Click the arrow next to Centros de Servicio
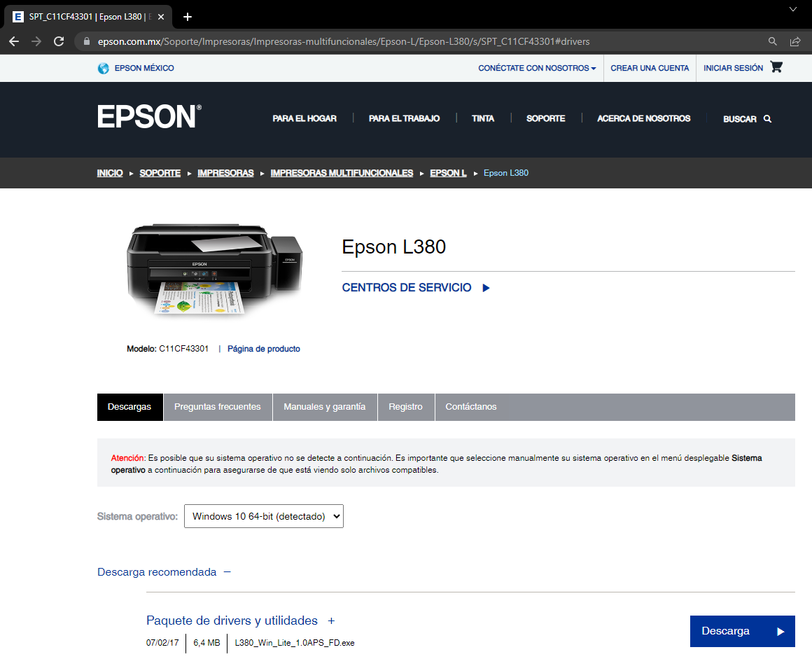The width and height of the screenshot is (812, 666). click(x=486, y=288)
